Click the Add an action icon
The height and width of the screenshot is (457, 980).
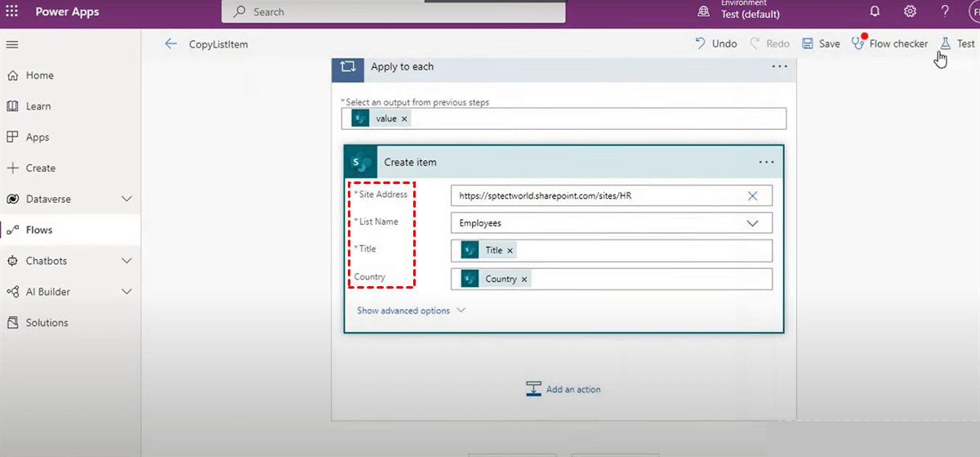534,389
